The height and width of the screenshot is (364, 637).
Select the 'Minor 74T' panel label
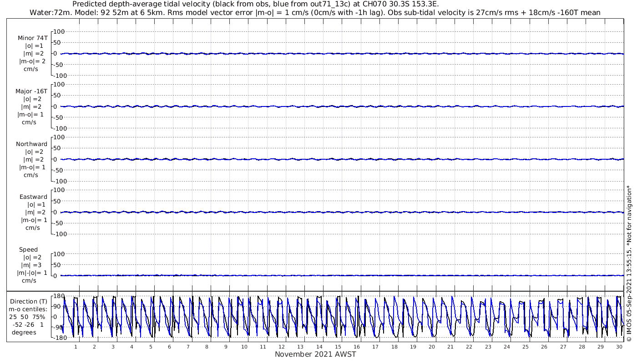click(32, 38)
